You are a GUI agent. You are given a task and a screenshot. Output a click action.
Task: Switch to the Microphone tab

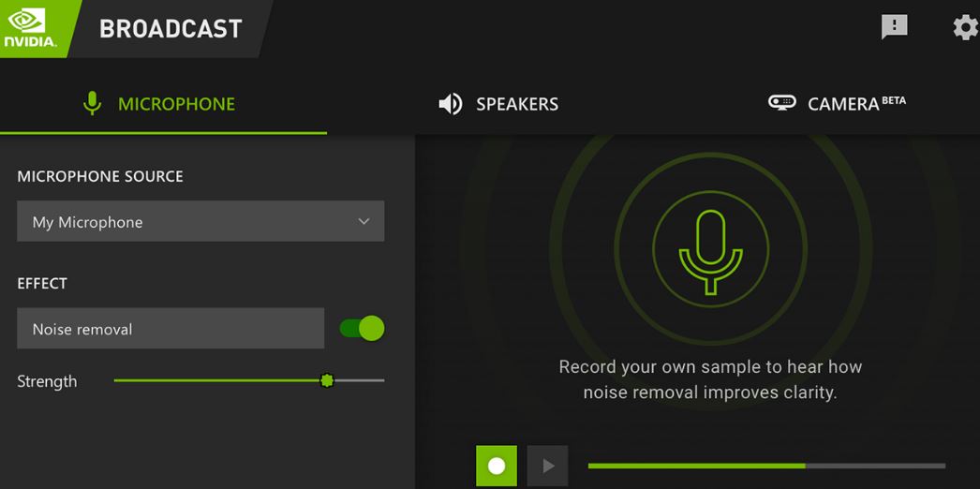[x=163, y=104]
